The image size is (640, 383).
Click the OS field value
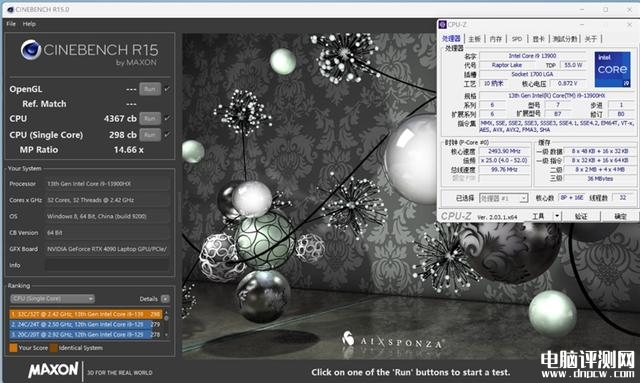click(x=107, y=216)
